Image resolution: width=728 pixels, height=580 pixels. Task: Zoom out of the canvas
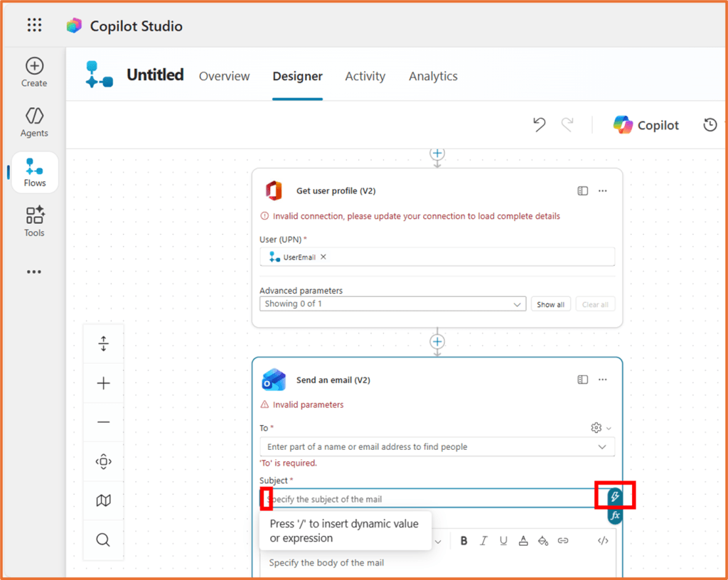pos(103,422)
